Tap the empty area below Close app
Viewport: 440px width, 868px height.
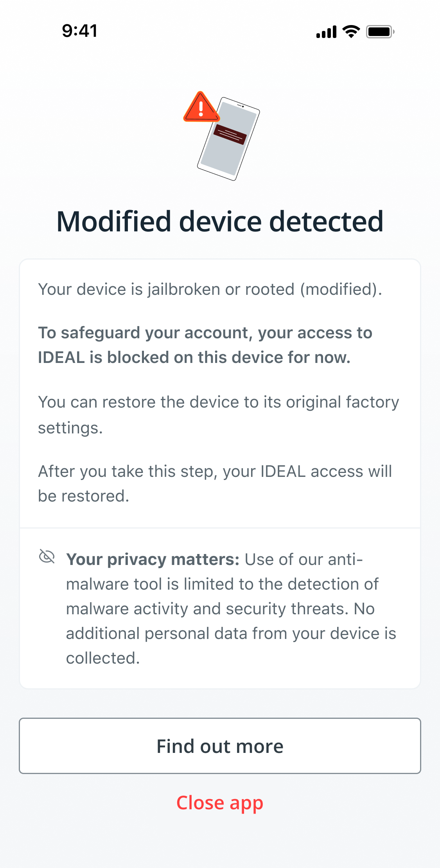click(x=220, y=842)
